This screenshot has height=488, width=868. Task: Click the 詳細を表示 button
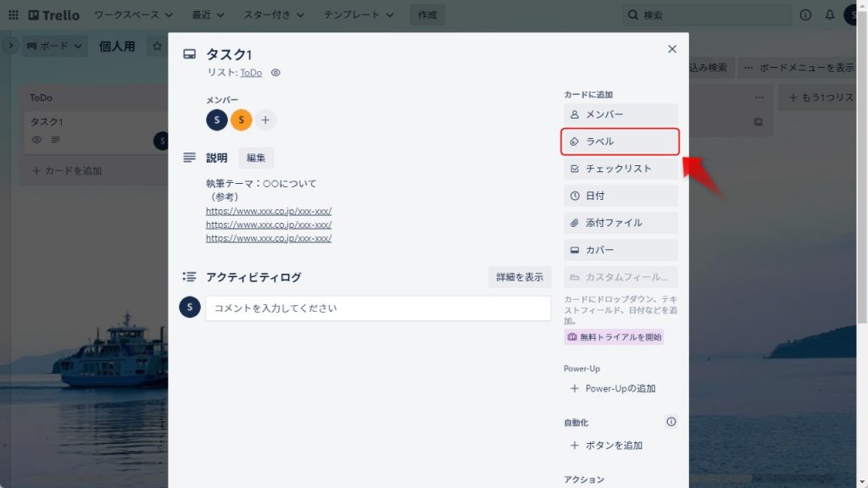[x=520, y=277]
